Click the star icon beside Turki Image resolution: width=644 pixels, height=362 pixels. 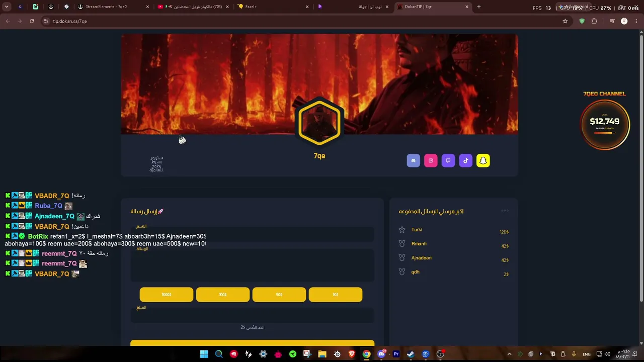click(402, 230)
